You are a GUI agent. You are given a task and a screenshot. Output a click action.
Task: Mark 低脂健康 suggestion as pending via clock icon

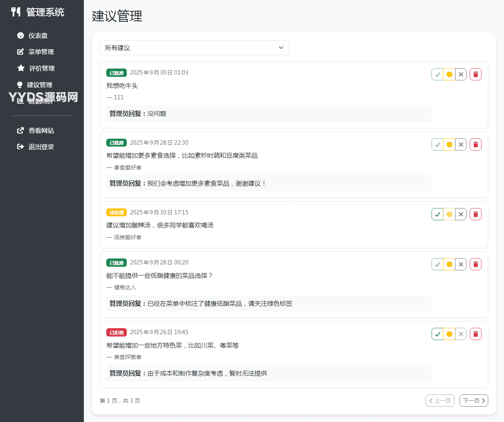(x=449, y=264)
